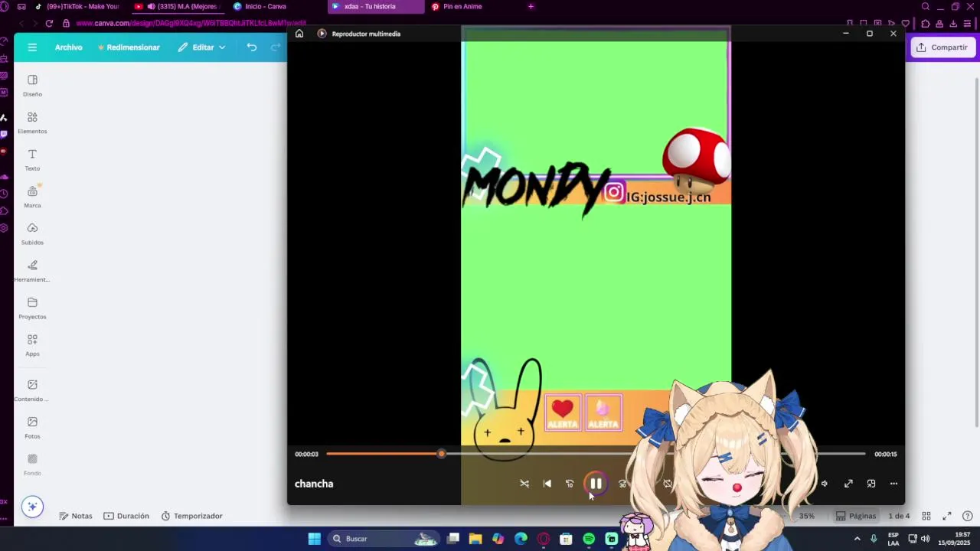Open grid view of Canva pages
Viewport: 980px width, 551px height.
(x=926, y=516)
